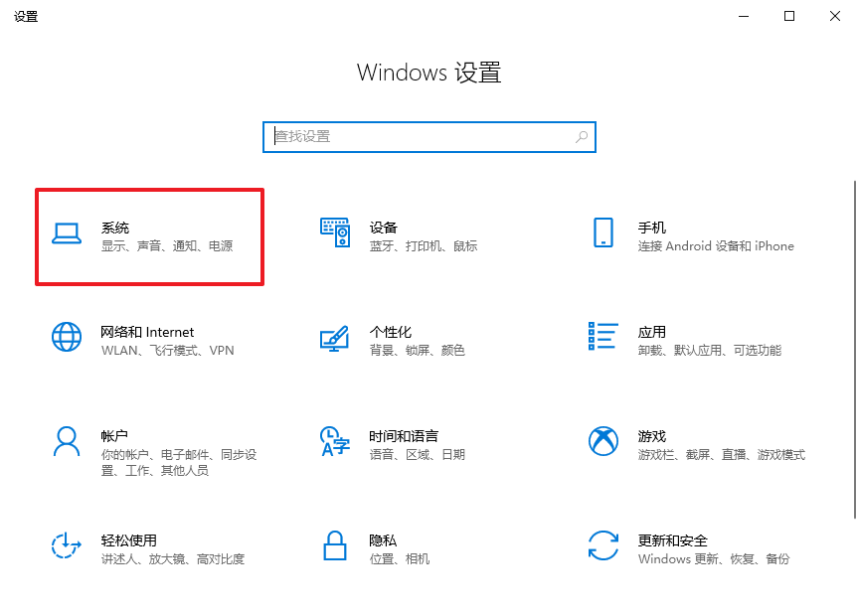The image size is (858, 616).
Task: Click the 游戏 category title text
Action: tap(651, 436)
